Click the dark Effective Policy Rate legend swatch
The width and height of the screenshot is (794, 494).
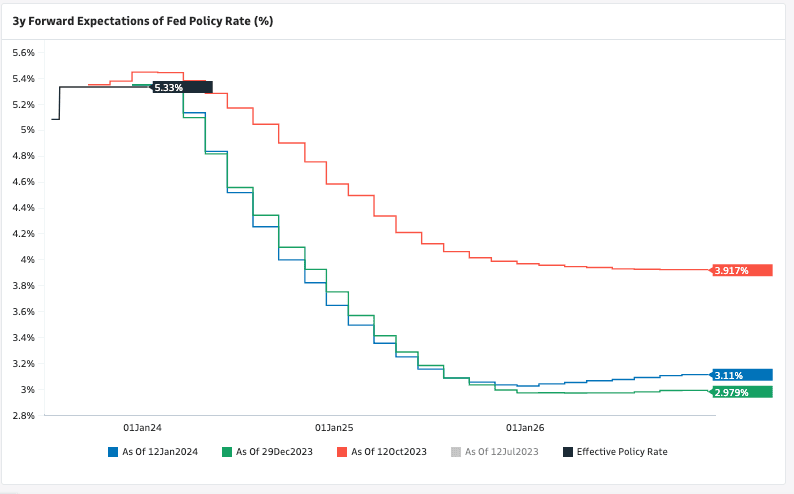(569, 452)
